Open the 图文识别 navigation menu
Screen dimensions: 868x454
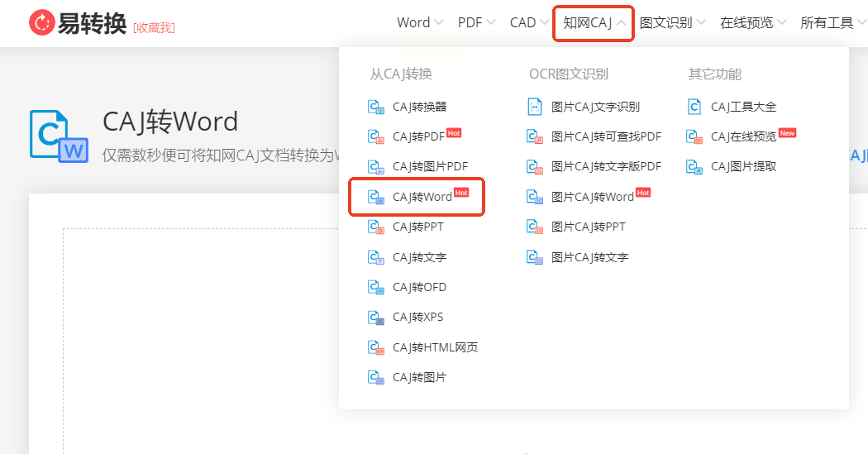673,22
